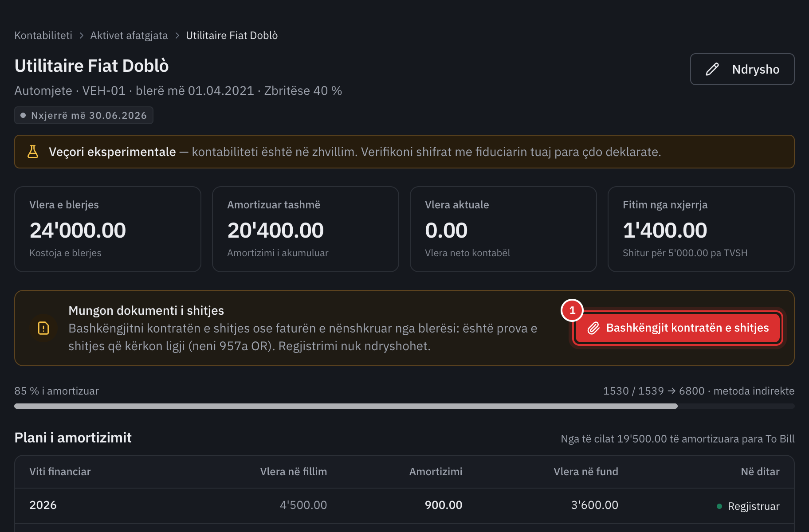Click the 19'500.00 amortized before To Bill note
Screen dimensions: 809x532
(x=678, y=439)
